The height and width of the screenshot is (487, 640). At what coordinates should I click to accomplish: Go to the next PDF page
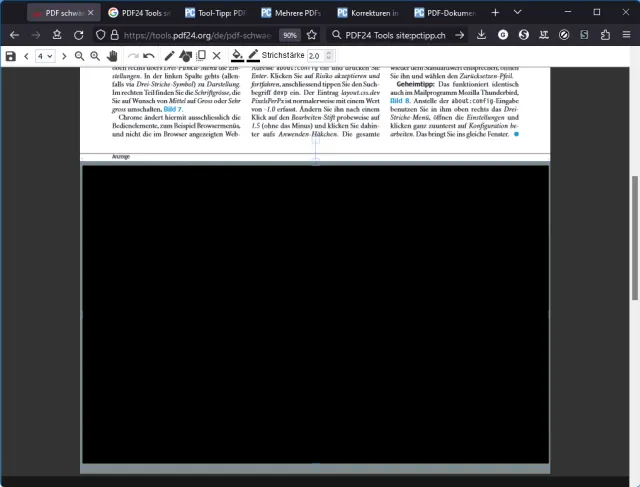click(64, 56)
